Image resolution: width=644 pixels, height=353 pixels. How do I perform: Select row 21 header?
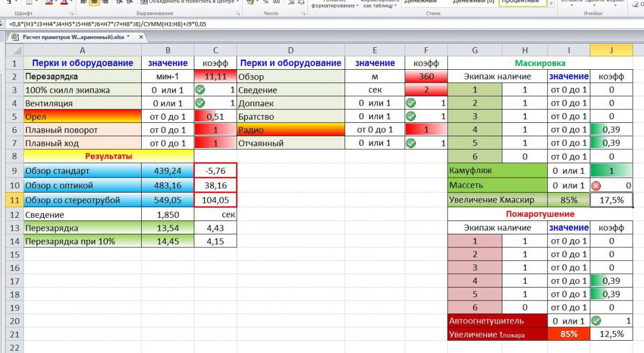[14, 334]
